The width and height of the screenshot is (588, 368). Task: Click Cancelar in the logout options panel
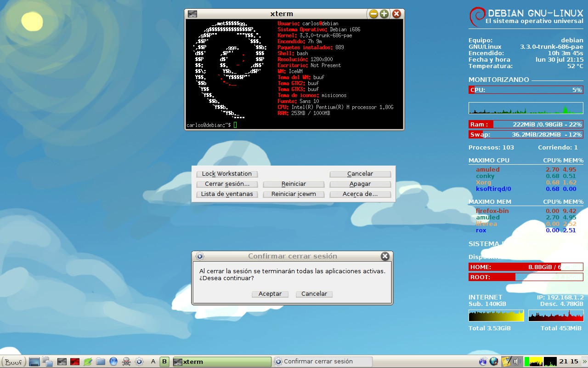(360, 174)
